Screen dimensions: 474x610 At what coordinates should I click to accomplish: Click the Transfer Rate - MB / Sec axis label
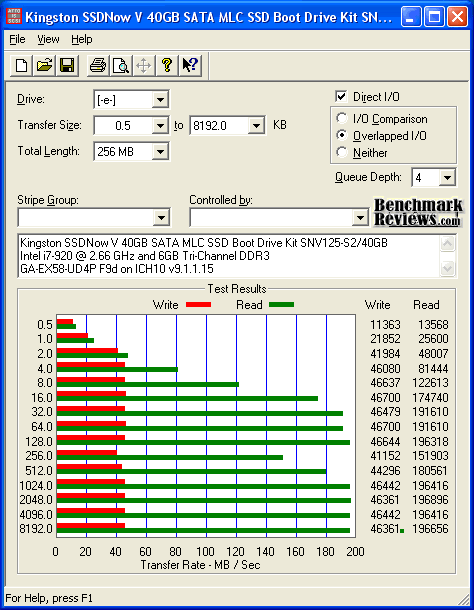(200, 565)
